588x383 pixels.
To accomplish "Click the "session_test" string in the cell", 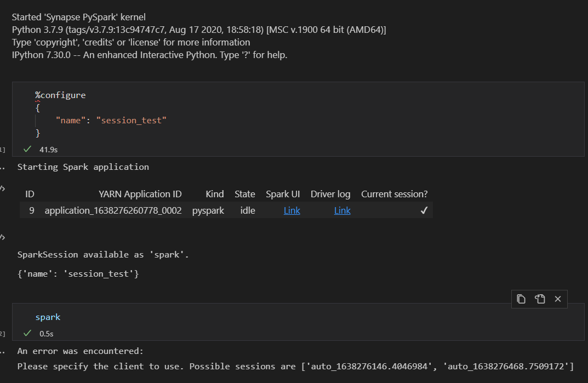I will (x=132, y=121).
